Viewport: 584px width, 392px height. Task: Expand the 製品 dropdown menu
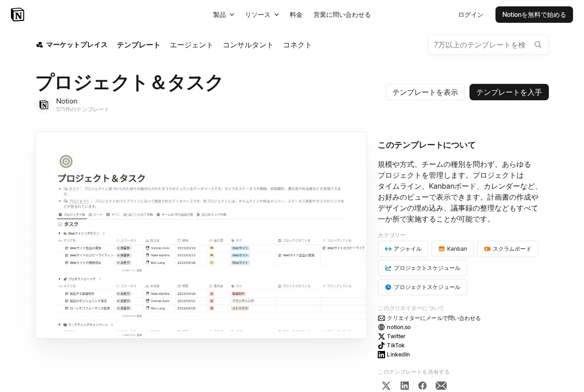[x=224, y=15]
